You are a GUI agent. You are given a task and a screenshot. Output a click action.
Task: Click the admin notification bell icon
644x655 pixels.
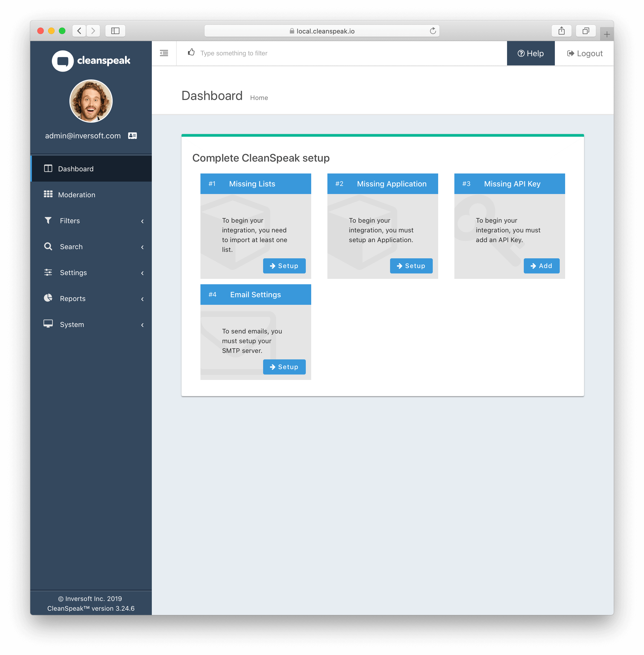coord(133,136)
